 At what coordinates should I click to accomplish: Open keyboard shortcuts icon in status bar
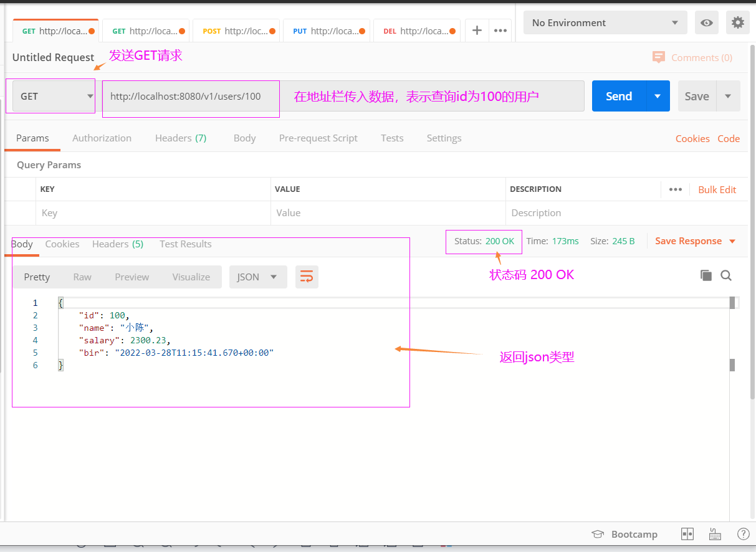tap(715, 534)
